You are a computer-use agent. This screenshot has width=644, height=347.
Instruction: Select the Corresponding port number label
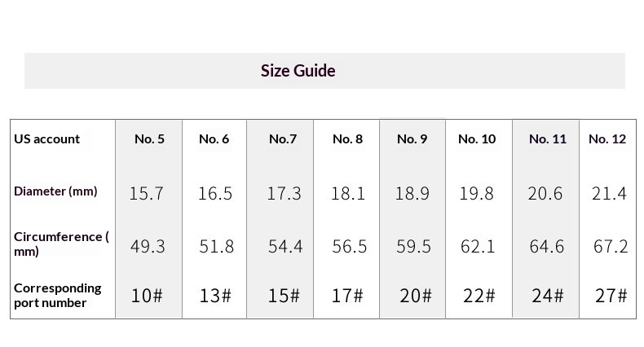[57, 295]
